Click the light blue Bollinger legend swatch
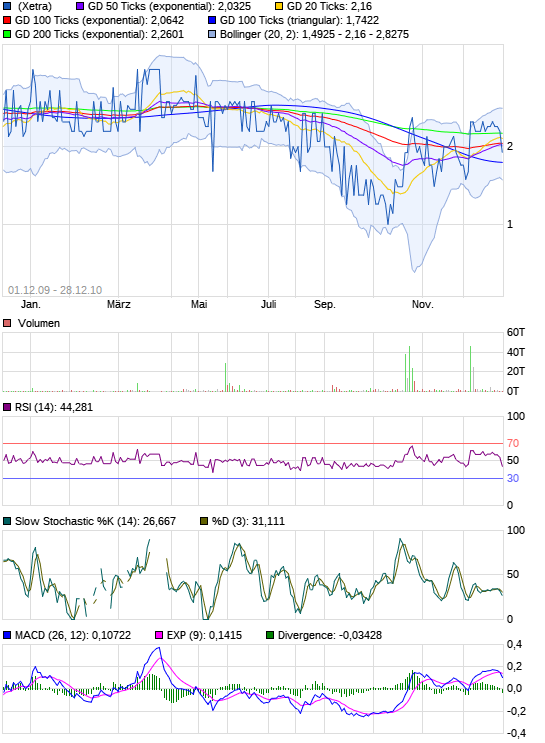 click(212, 34)
